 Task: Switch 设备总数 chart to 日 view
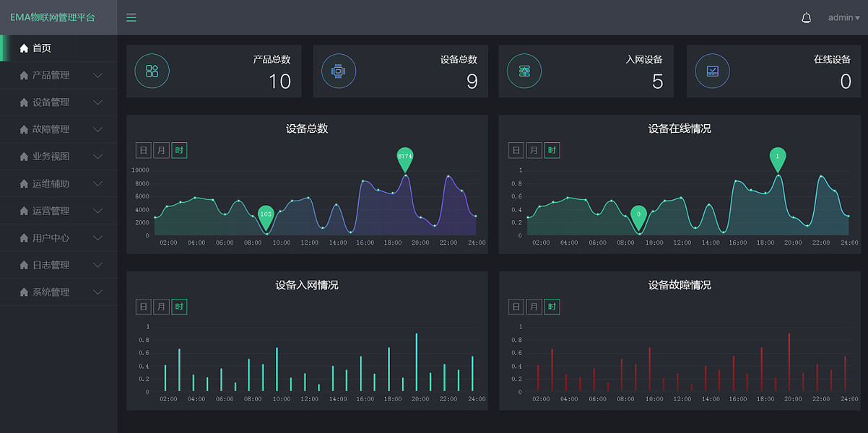[144, 150]
